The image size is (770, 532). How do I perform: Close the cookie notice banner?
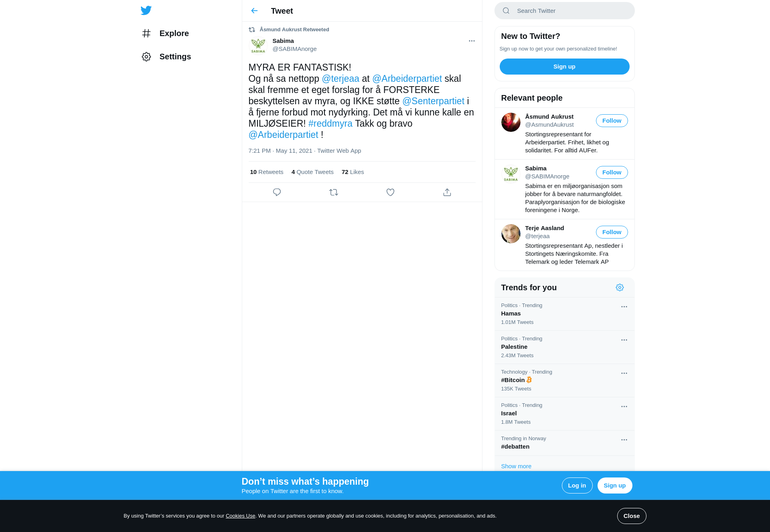click(x=632, y=516)
